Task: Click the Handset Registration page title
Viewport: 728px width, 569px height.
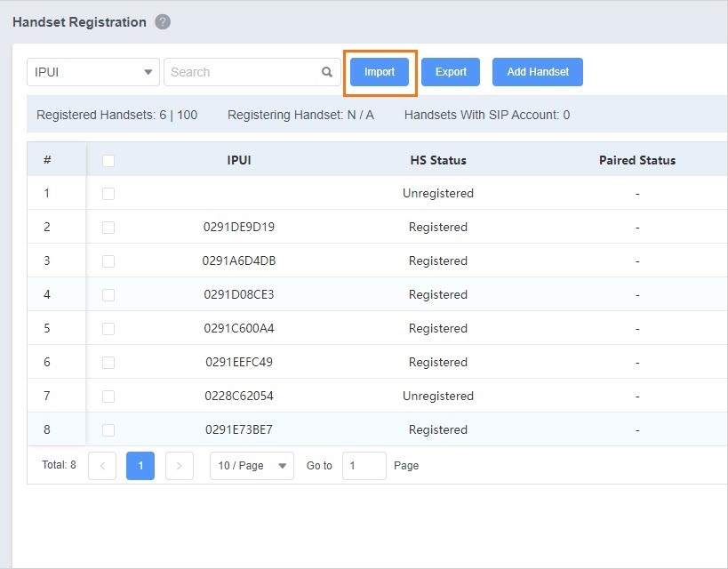Action: (79, 22)
